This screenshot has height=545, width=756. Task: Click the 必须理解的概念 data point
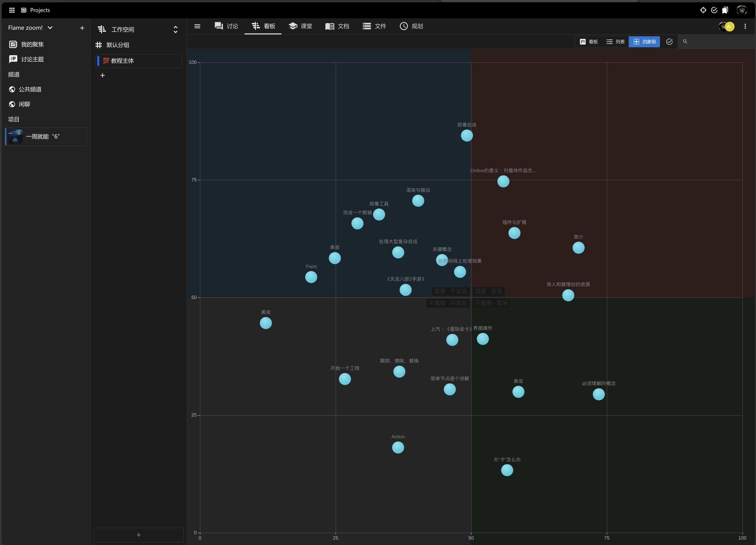coord(598,394)
